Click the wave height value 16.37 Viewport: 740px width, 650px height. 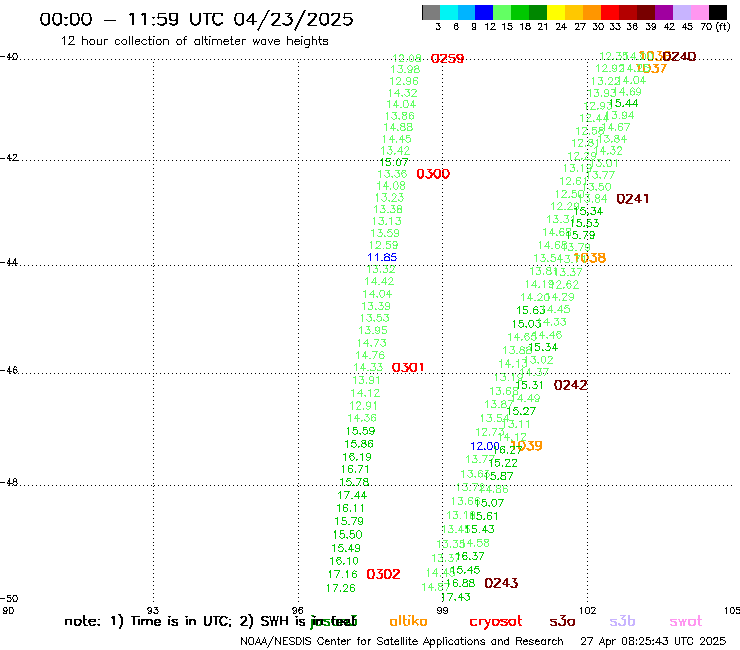point(470,556)
